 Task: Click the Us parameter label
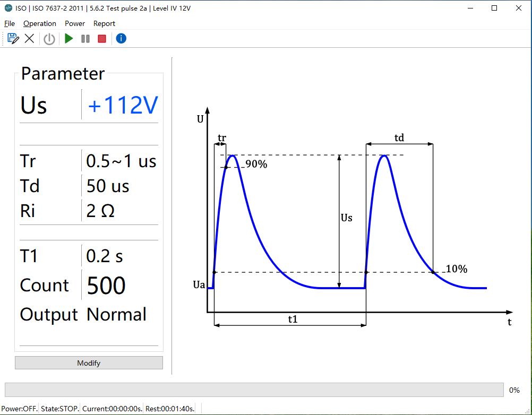click(33, 105)
